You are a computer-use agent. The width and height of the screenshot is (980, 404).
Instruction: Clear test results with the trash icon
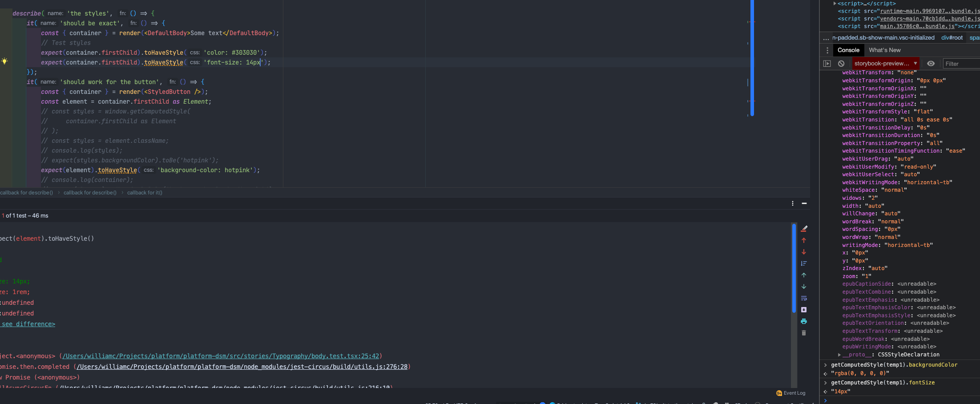tap(804, 333)
